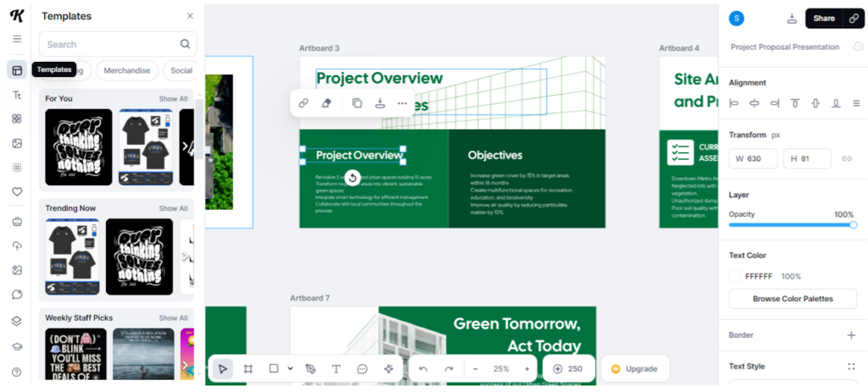This screenshot has width=868, height=392.
Task: Select the Text tool in bottom toolbar
Action: [x=336, y=369]
